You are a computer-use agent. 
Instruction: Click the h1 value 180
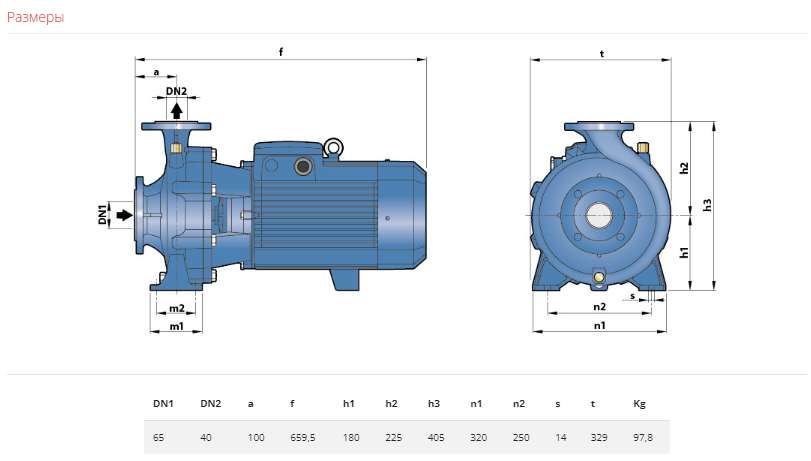point(351,438)
